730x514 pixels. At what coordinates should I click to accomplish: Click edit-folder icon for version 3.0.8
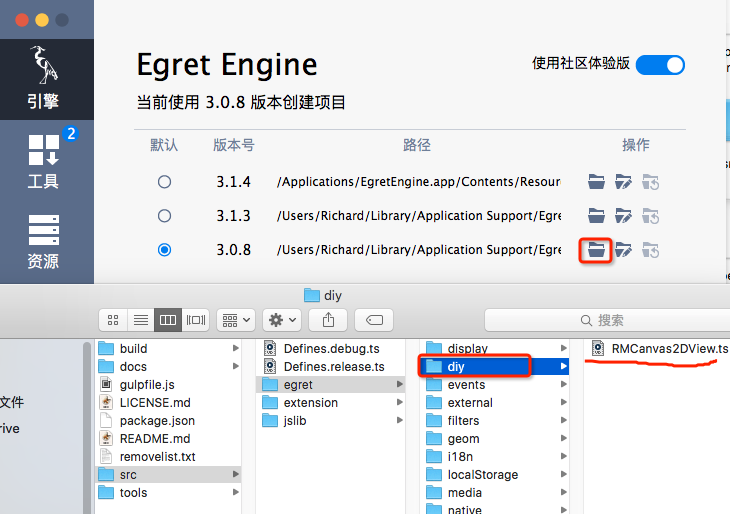(x=623, y=250)
